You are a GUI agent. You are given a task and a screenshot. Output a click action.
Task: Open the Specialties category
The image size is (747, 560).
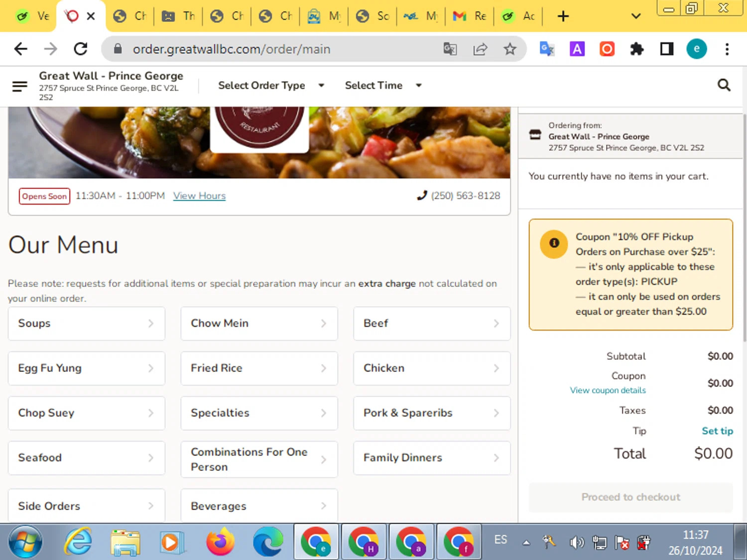[259, 413]
